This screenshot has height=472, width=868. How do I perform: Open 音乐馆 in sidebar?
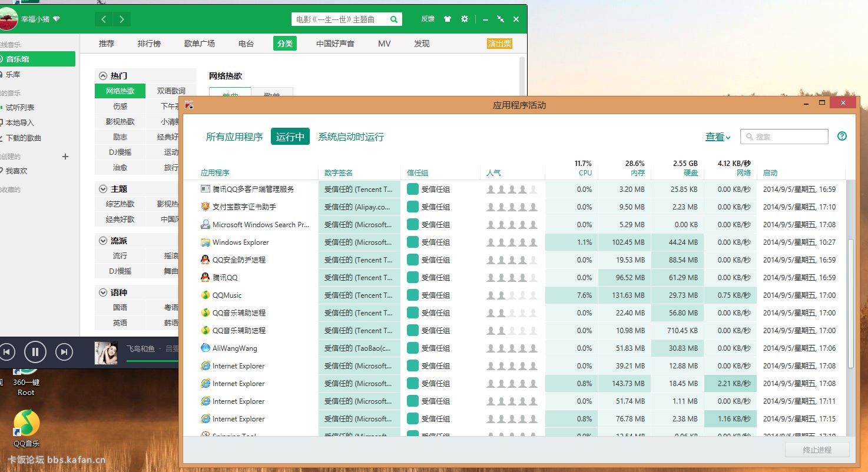pos(38,59)
